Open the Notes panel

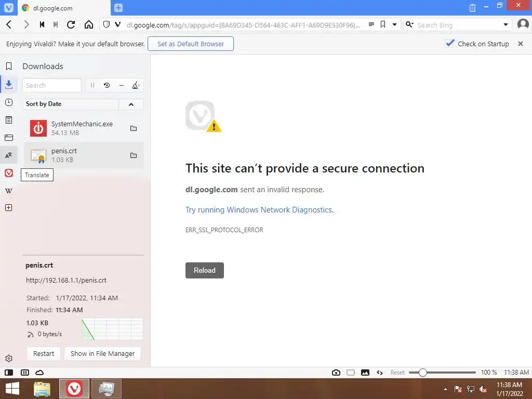9,120
